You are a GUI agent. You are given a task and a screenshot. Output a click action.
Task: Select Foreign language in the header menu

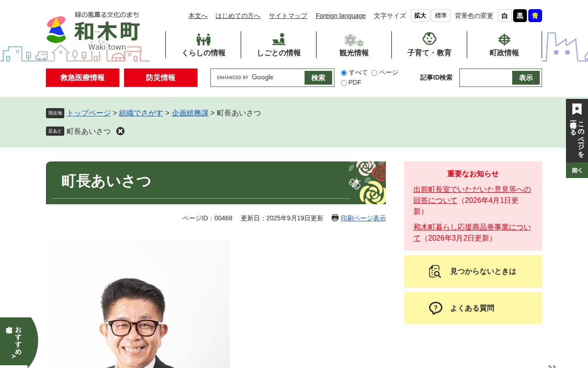click(x=340, y=15)
